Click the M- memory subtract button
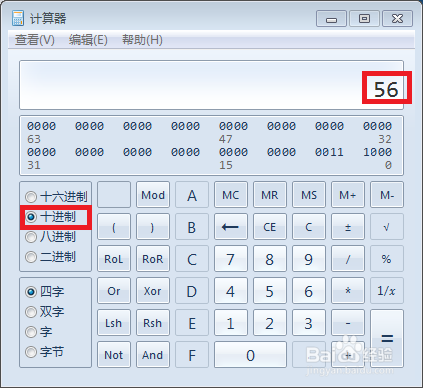 tap(387, 195)
